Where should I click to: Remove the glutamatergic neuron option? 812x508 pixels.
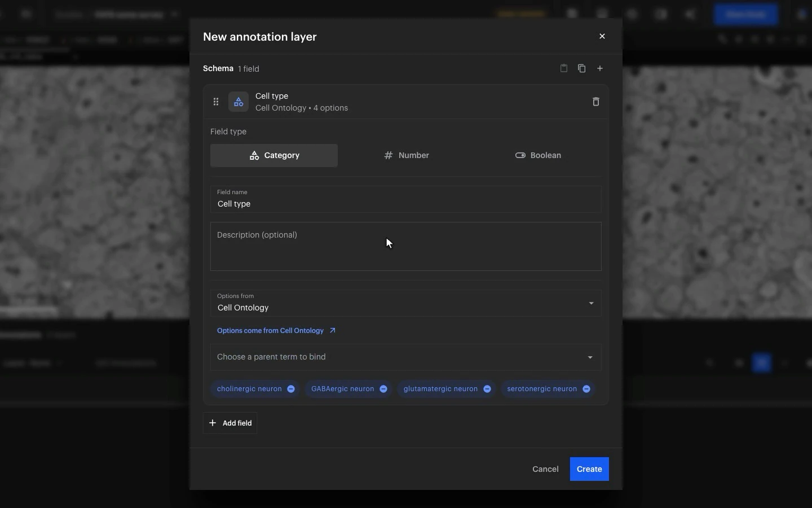coord(487,389)
